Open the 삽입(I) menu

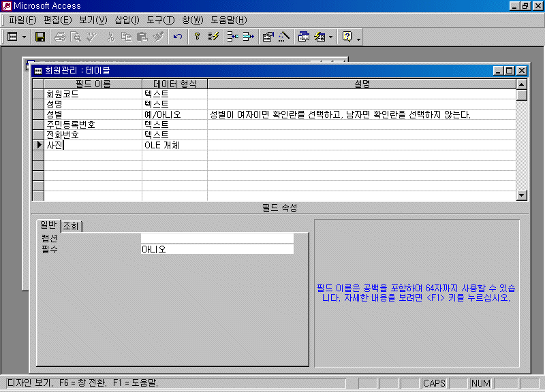127,20
